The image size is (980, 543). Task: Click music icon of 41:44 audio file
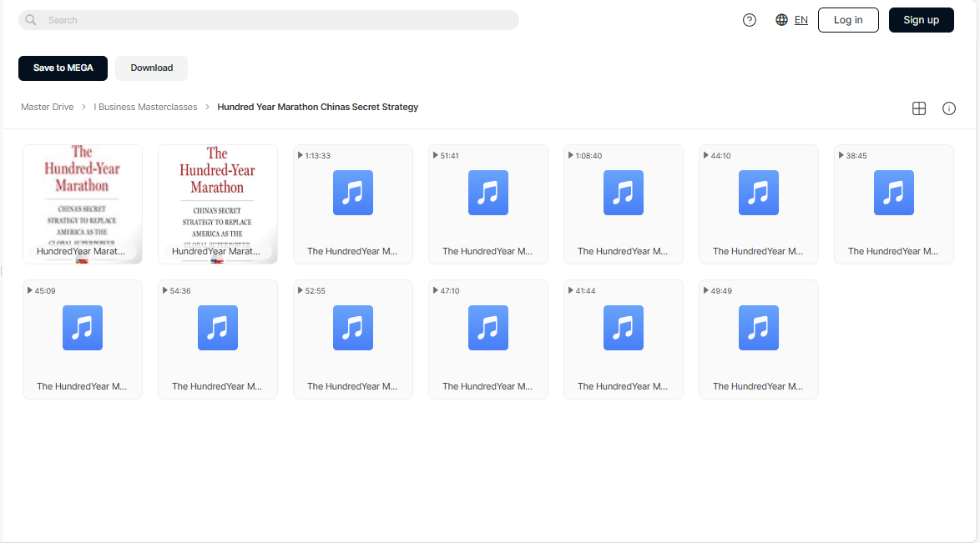(x=623, y=328)
